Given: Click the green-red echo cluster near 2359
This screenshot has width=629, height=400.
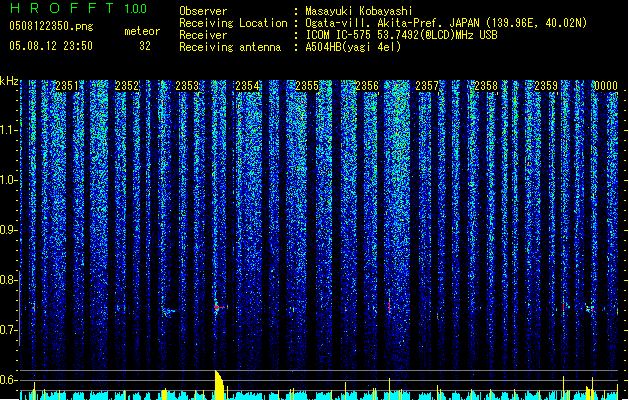Looking at the screenshot, I should coord(589,309).
